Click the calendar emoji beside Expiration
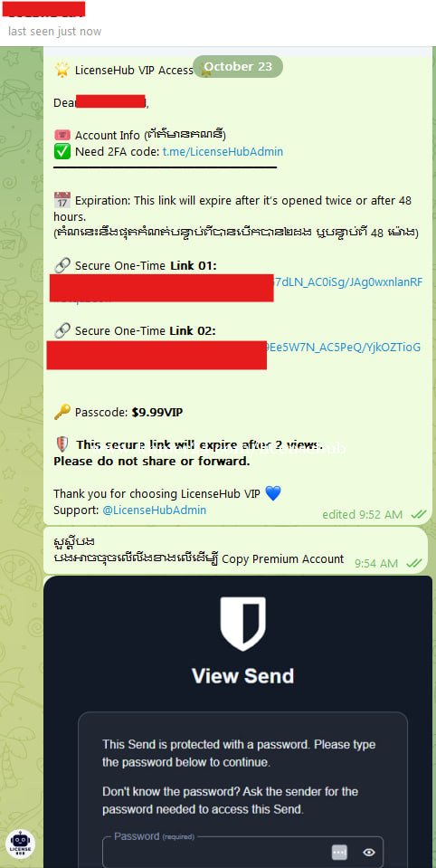Screen dimensions: 436x868 pos(62,200)
